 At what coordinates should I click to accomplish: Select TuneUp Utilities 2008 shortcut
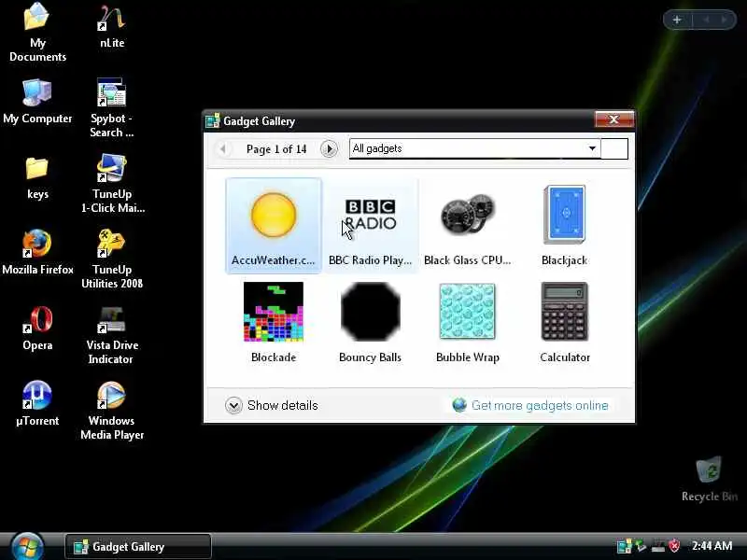(x=112, y=259)
